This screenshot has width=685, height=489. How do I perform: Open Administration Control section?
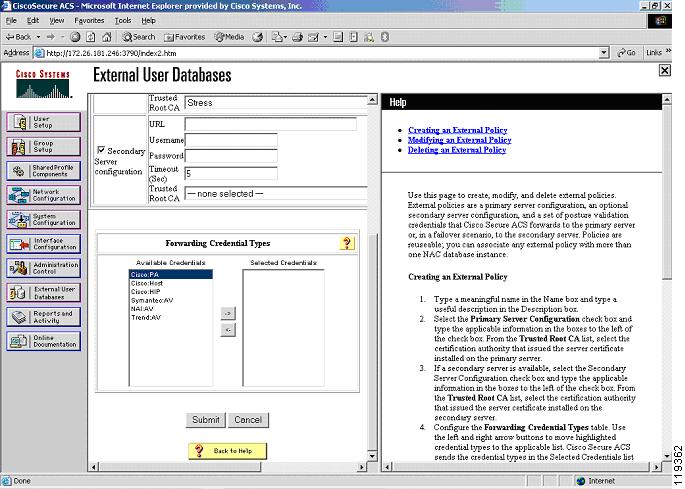43,268
